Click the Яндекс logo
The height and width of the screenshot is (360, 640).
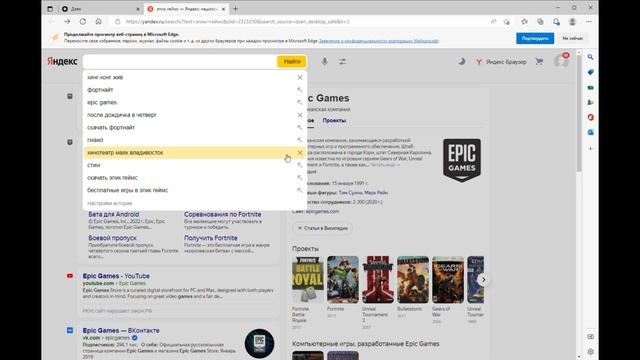(x=62, y=61)
